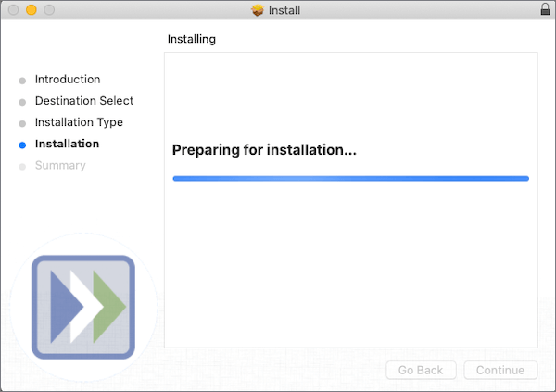The image size is (556, 392).
Task: Select the Summary step
Action: coord(60,165)
